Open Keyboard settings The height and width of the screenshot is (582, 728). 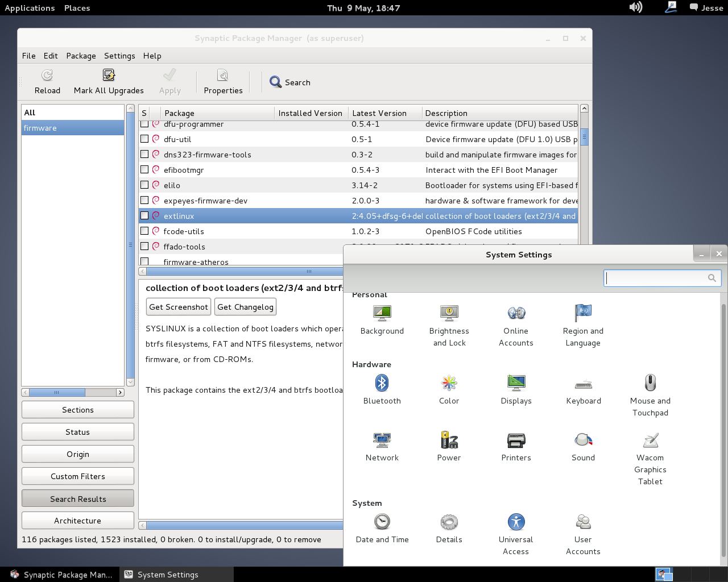pos(584,390)
